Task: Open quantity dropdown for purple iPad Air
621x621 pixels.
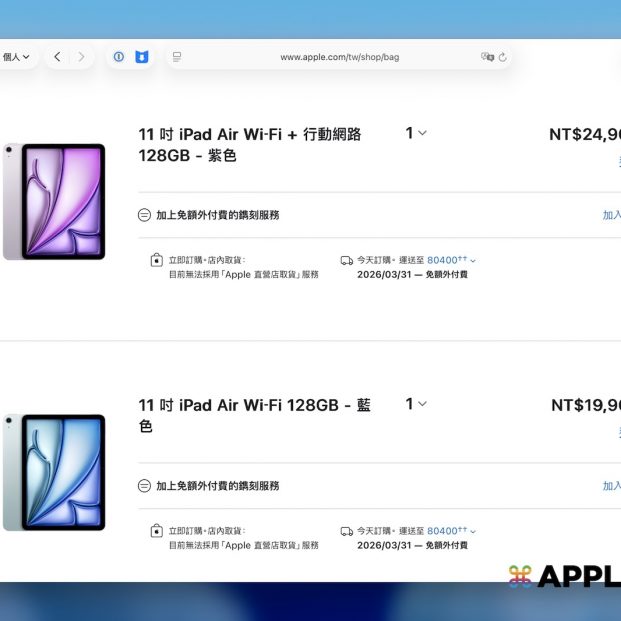Action: coord(416,133)
